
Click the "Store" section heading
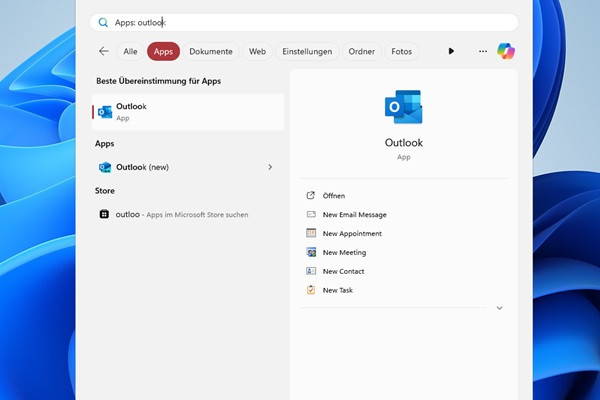(105, 191)
